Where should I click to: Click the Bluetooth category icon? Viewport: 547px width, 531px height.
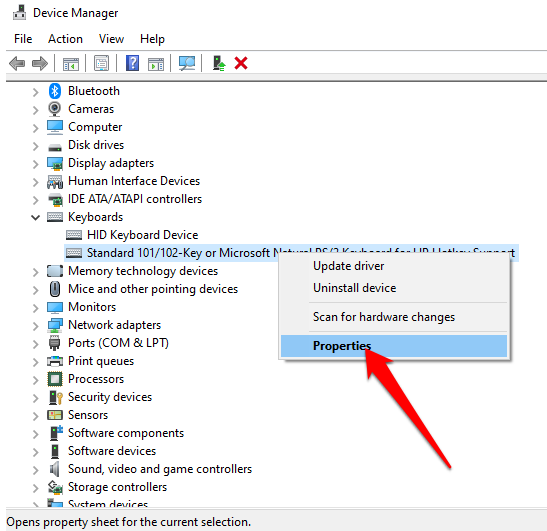pos(55,91)
